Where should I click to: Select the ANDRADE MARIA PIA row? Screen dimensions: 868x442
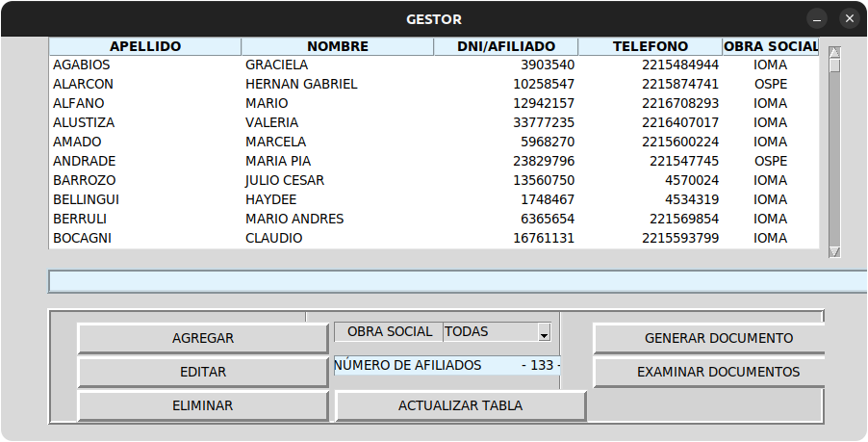click(289, 161)
